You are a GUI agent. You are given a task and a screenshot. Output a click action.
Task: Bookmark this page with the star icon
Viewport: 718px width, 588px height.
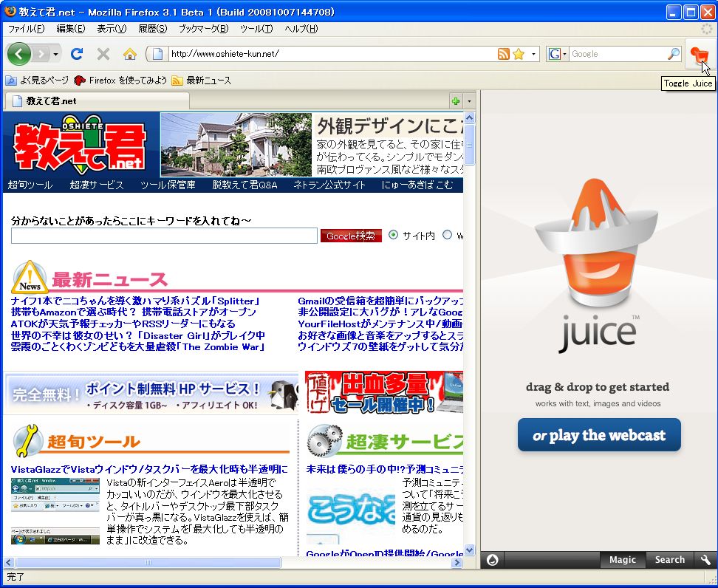[519, 54]
